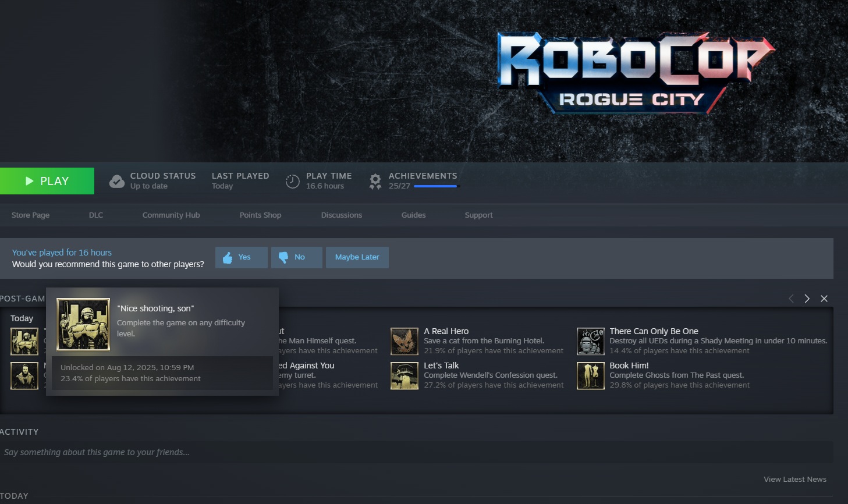Image resolution: width=848 pixels, height=504 pixels.
Task: Click the Let's Talk achievement icon
Action: click(x=405, y=375)
